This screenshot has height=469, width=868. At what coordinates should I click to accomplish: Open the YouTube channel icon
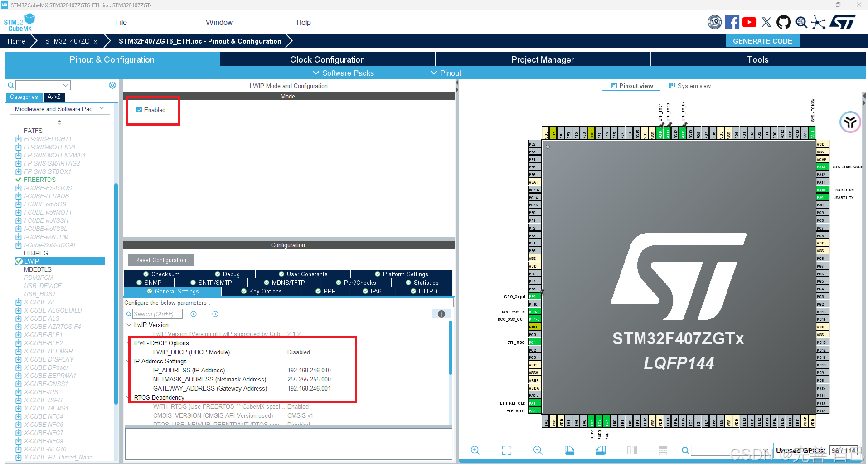coord(749,22)
